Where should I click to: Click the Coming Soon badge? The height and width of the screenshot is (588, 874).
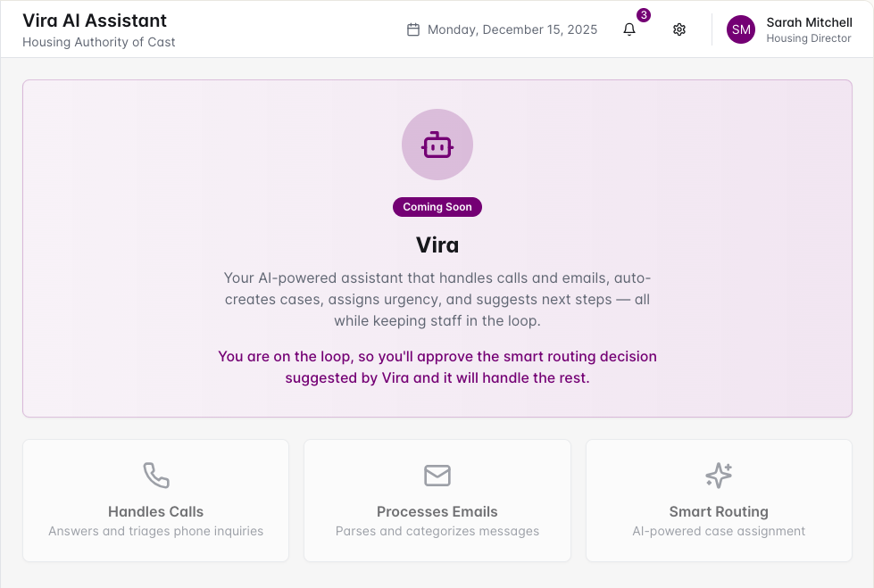437,207
